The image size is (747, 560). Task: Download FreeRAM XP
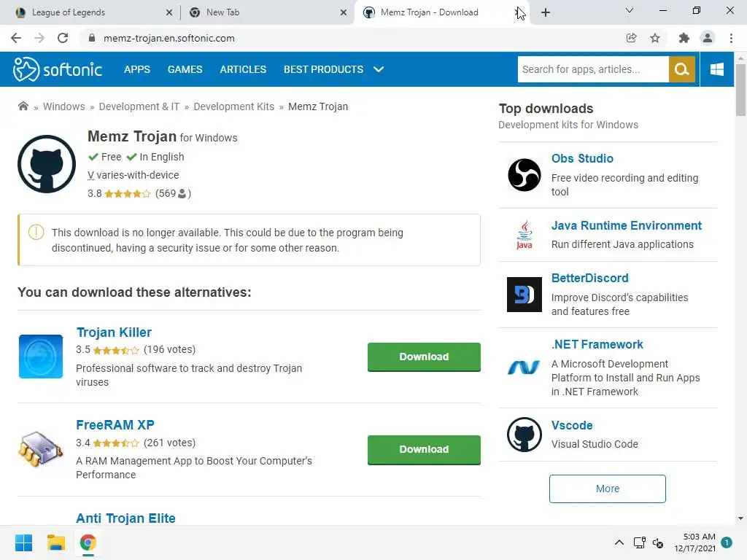pyautogui.click(x=424, y=449)
